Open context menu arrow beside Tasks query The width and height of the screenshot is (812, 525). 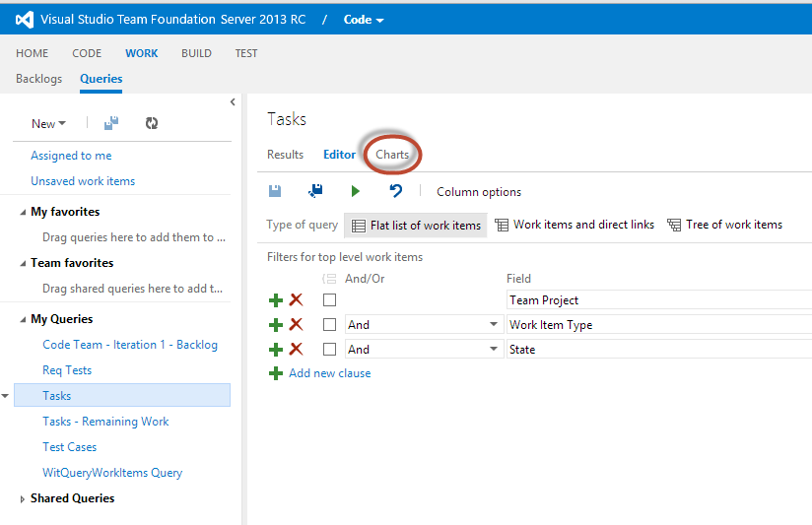[5, 396]
